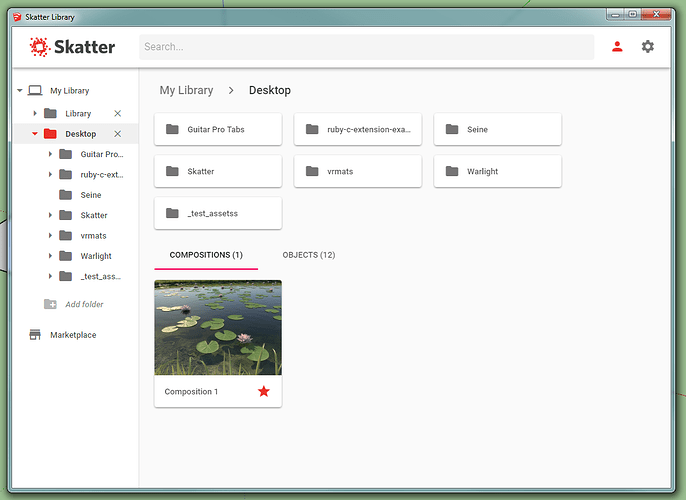Open the Guitar Pro Tabs folder card
This screenshot has height=500, width=686.
click(218, 129)
